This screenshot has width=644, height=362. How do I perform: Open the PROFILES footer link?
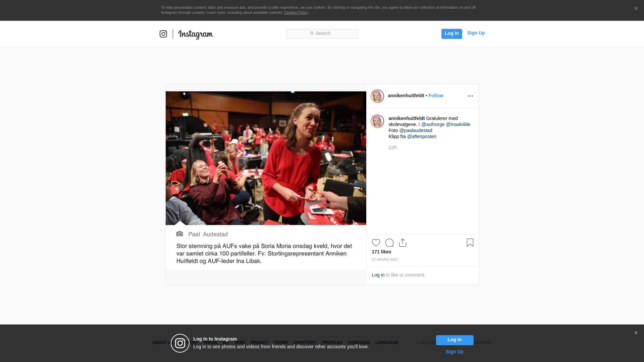[x=332, y=343]
